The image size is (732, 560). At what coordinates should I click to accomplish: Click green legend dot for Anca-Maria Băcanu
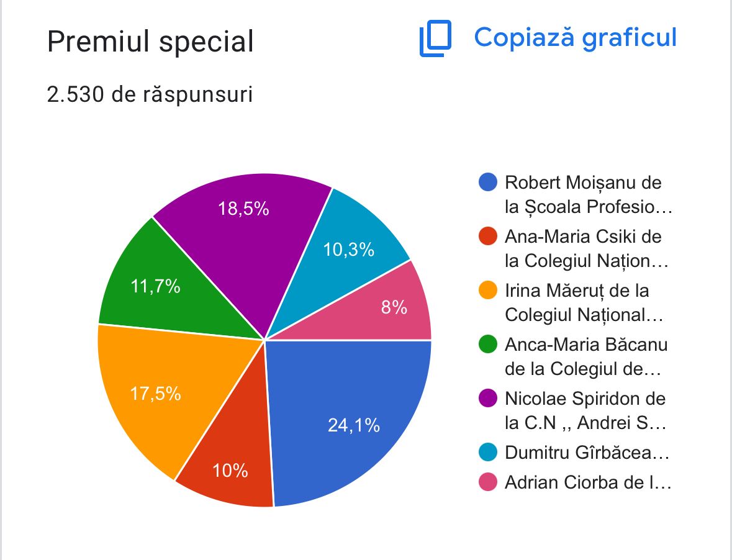(488, 345)
